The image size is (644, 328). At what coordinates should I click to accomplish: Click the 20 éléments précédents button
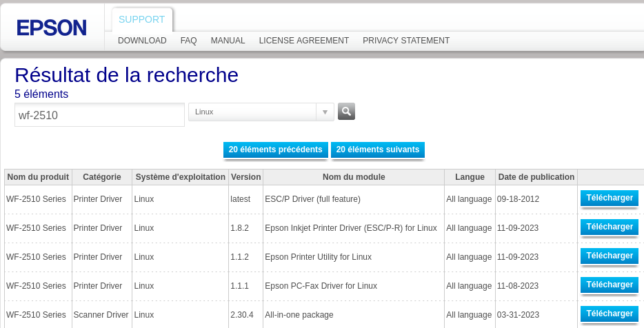276,150
